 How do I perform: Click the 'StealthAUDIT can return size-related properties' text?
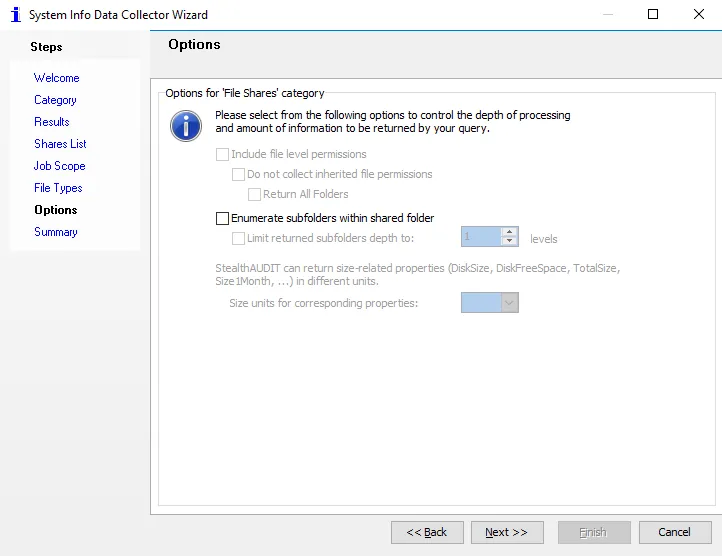(418, 275)
